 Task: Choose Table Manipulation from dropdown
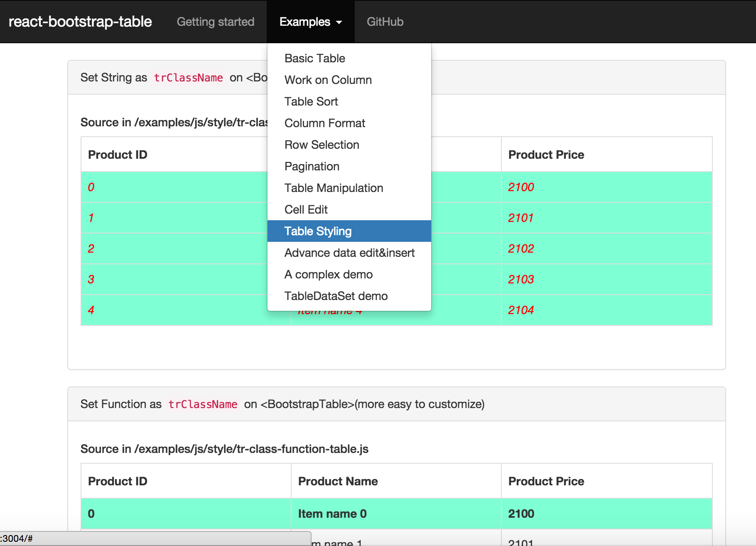tap(333, 188)
